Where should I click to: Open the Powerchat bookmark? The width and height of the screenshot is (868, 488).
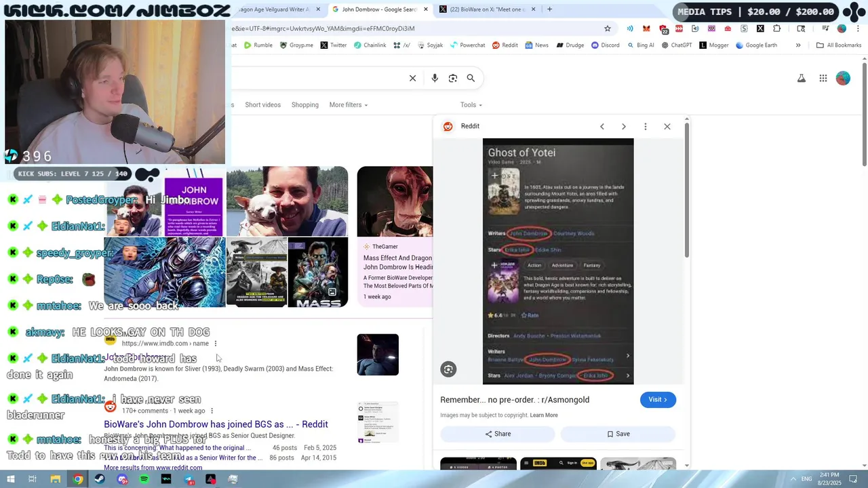coord(467,45)
